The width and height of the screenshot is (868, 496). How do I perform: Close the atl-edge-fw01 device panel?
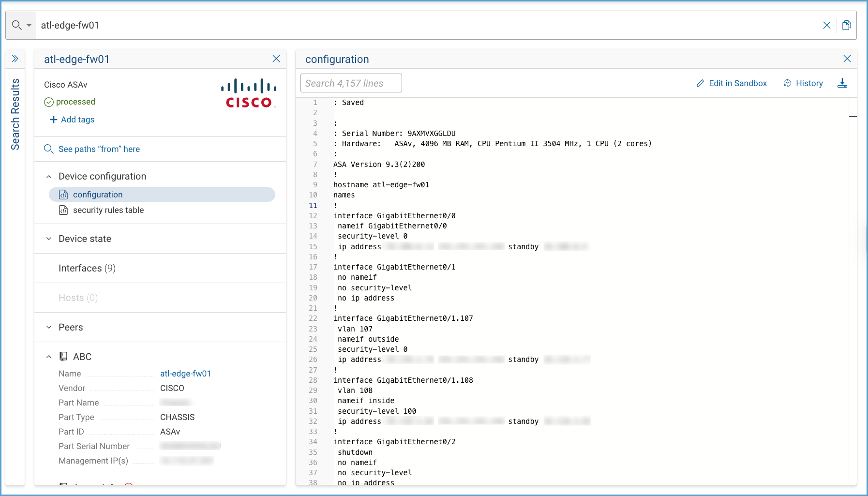pos(276,59)
